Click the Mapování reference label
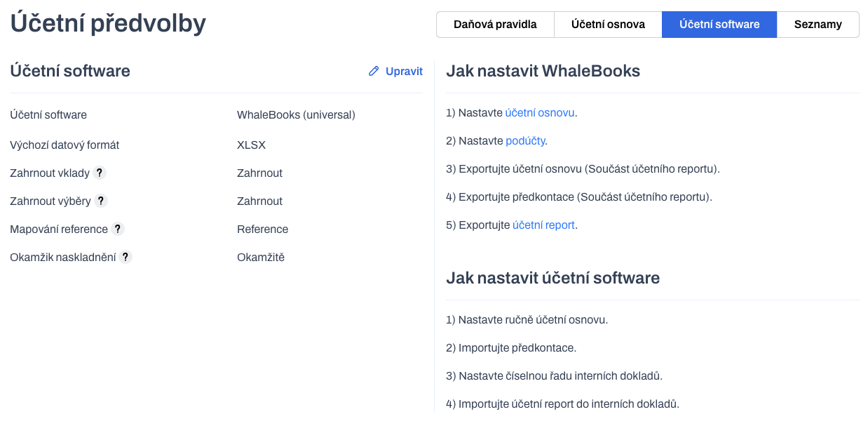The image size is (868, 433). click(59, 229)
